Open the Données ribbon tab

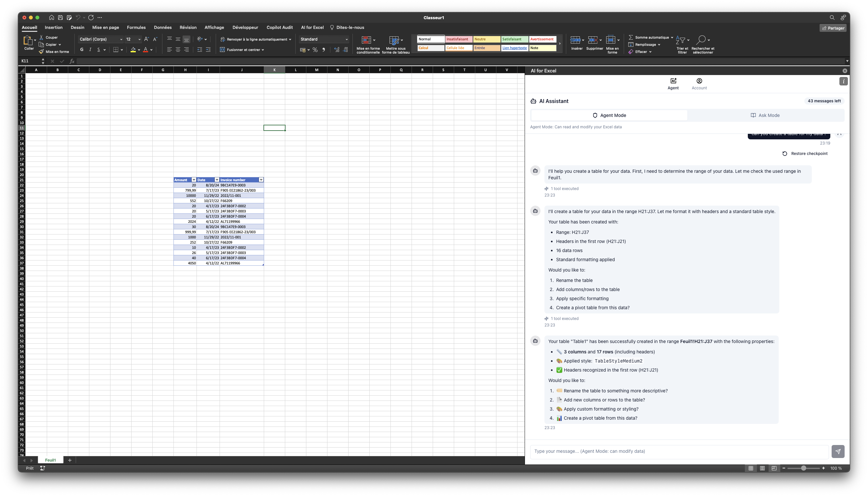click(162, 27)
